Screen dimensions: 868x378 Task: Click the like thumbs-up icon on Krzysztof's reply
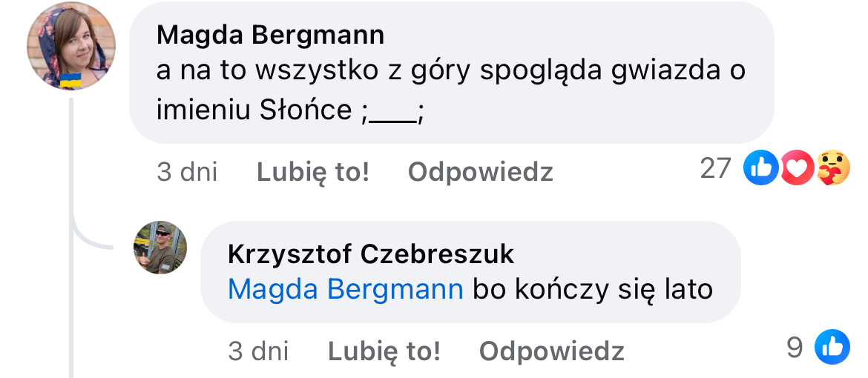click(832, 348)
